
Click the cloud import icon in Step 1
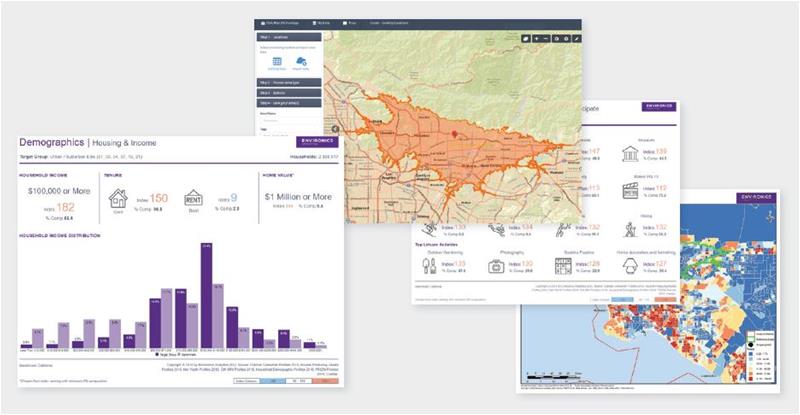tap(301, 62)
